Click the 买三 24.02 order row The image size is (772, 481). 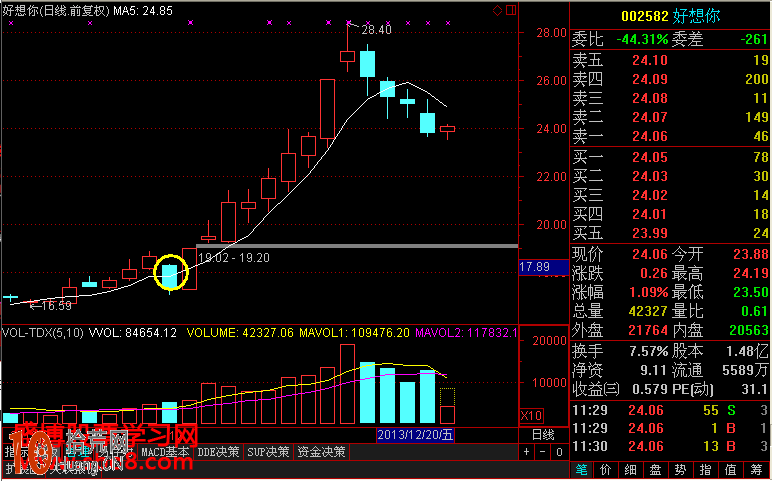tap(670, 195)
